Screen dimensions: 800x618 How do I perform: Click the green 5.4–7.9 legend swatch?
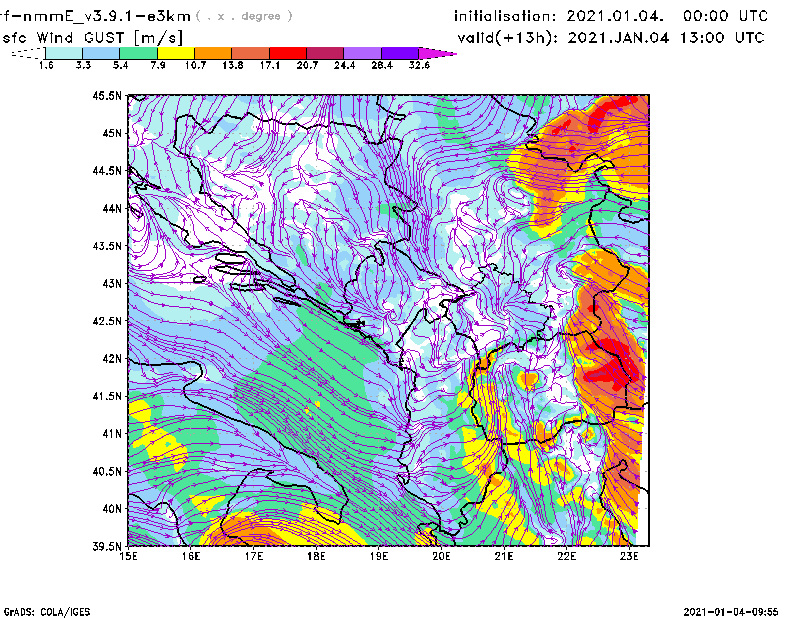pyautogui.click(x=138, y=53)
